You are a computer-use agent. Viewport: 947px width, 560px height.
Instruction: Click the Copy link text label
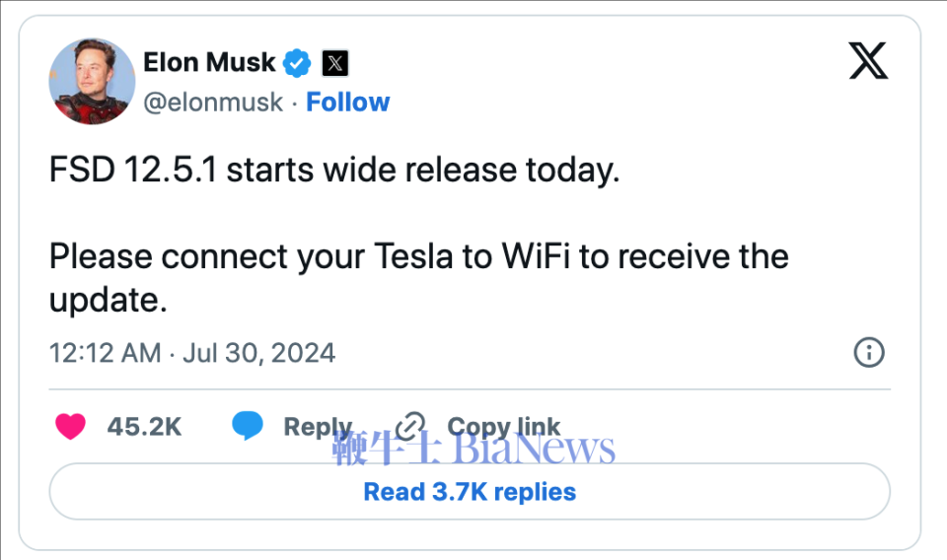[503, 426]
